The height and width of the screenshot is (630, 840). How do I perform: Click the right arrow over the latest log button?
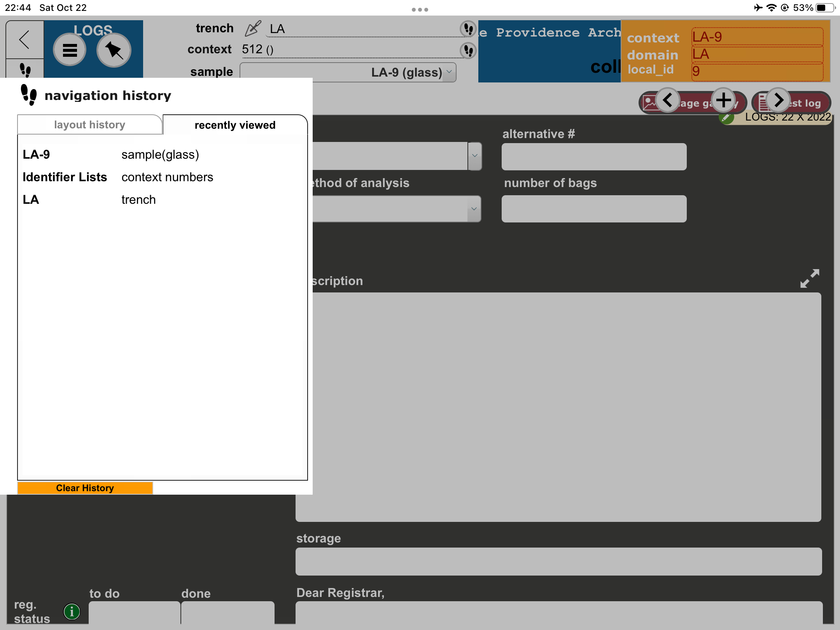(779, 100)
